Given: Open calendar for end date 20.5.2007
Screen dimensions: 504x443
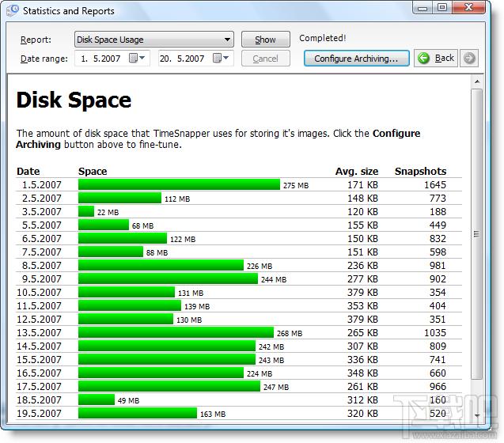Looking at the screenshot, I should coord(222,59).
